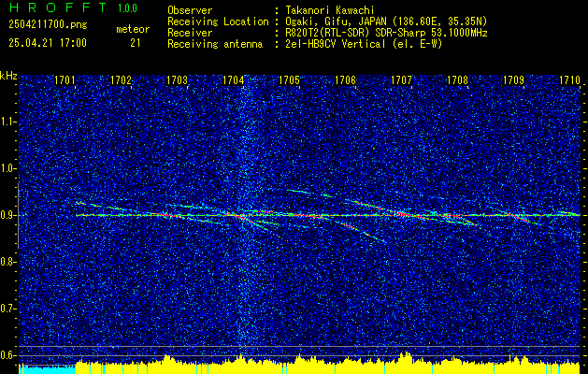Click the 1704 time marker
Screen dimensions: 588x374
233,80
